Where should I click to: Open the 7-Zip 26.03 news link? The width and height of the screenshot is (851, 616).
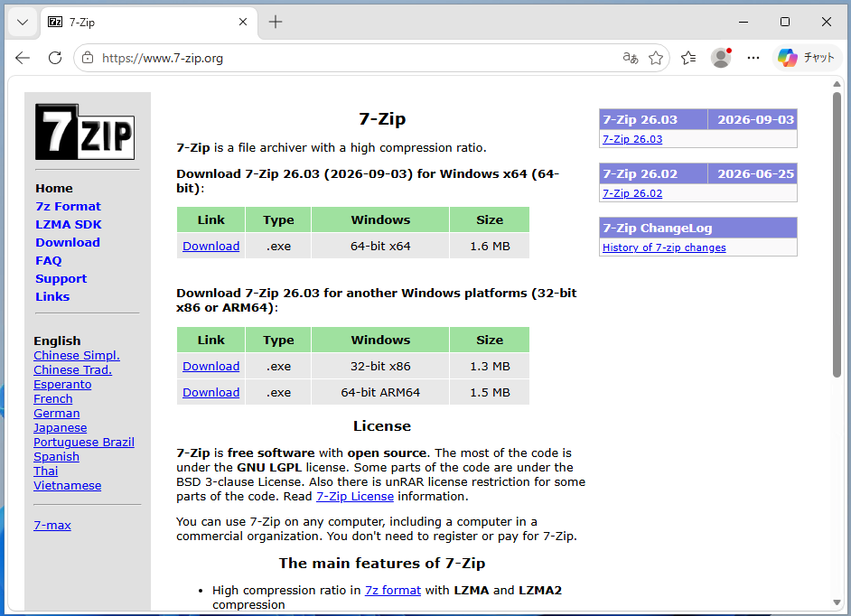coord(632,139)
